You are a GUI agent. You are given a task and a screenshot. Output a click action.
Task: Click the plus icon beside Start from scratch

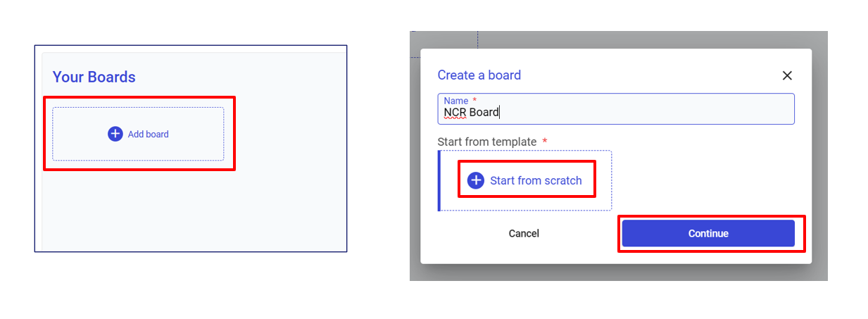pyautogui.click(x=476, y=180)
